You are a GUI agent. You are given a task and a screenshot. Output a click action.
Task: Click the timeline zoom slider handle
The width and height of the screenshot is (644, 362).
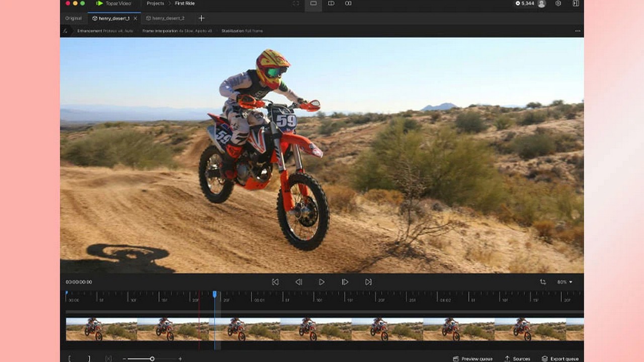pyautogui.click(x=152, y=358)
